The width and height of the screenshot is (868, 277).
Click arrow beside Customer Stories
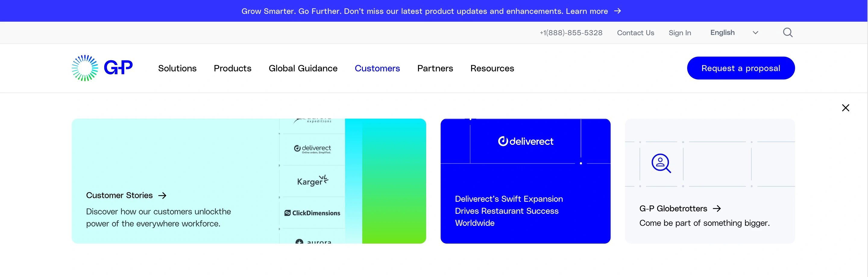pyautogui.click(x=162, y=195)
